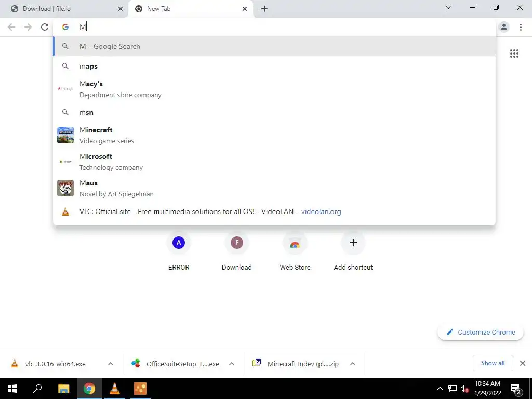532x399 pixels.
Task: Go back with the browser back arrow
Action: click(x=11, y=27)
